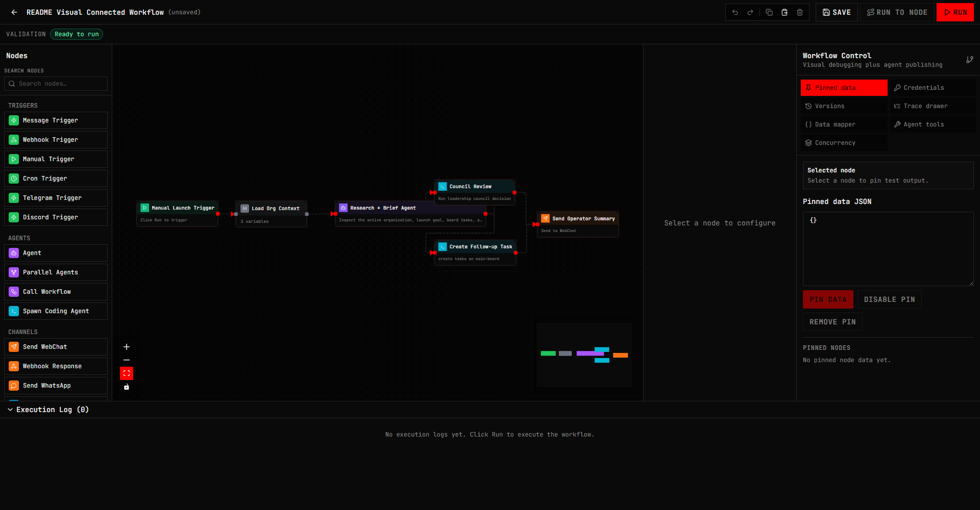
Task: Select Discord Trigger node icon
Action: 14,217
